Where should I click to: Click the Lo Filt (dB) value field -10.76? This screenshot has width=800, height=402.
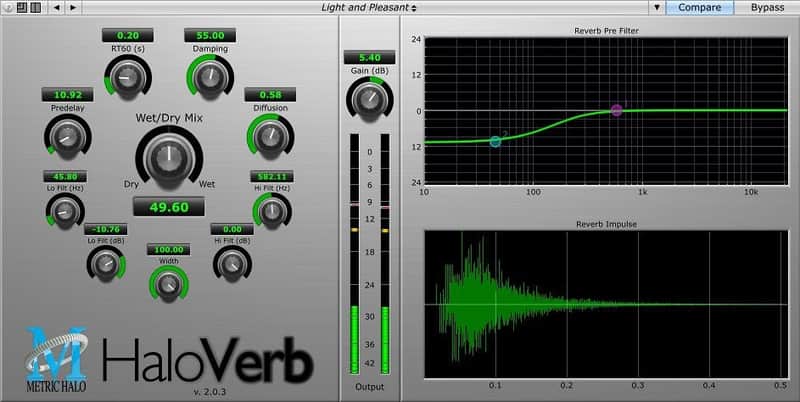pyautogui.click(x=106, y=230)
